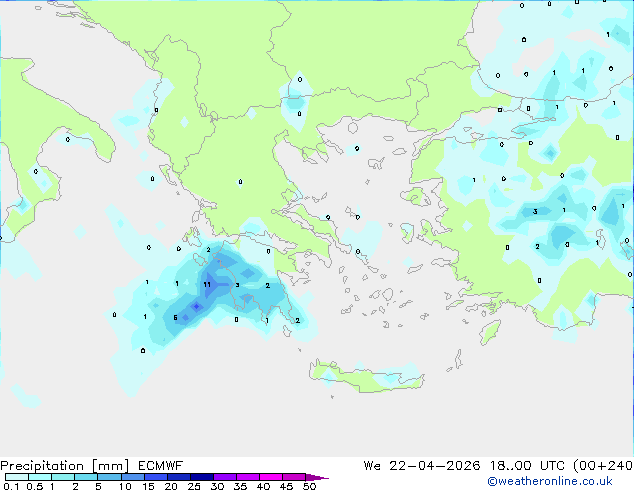Select the 20–25 mm legend swatch

[178, 477]
